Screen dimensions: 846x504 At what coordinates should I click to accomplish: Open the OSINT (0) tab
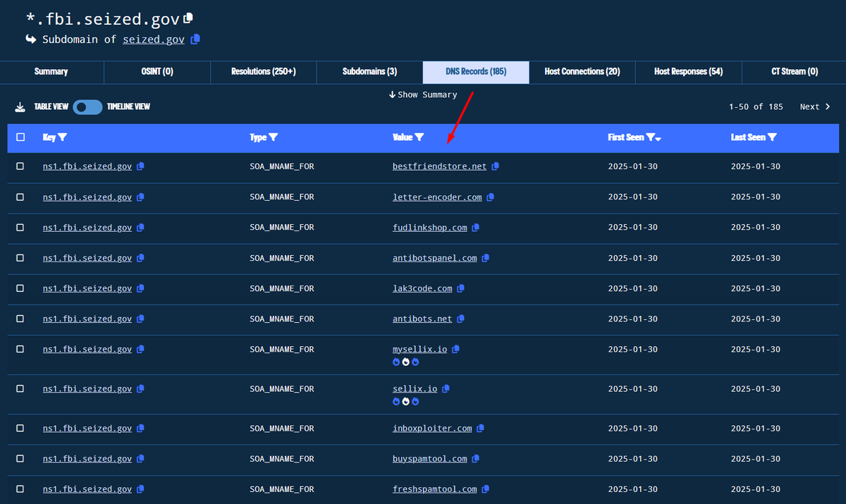(157, 72)
